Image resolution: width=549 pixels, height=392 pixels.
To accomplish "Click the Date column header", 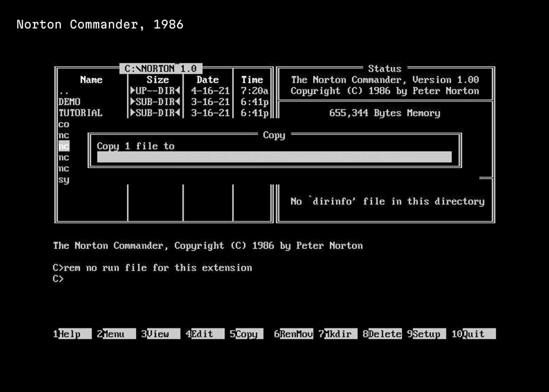I will point(208,80).
